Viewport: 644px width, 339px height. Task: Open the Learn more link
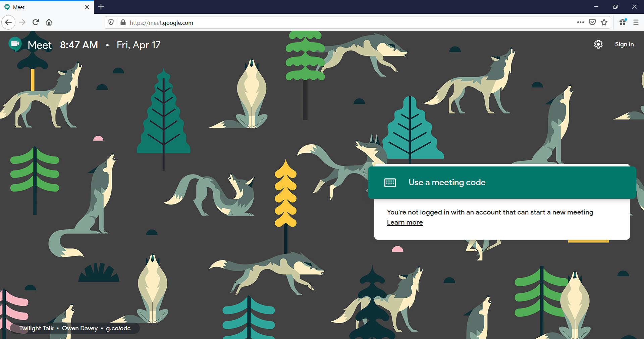[x=405, y=223]
